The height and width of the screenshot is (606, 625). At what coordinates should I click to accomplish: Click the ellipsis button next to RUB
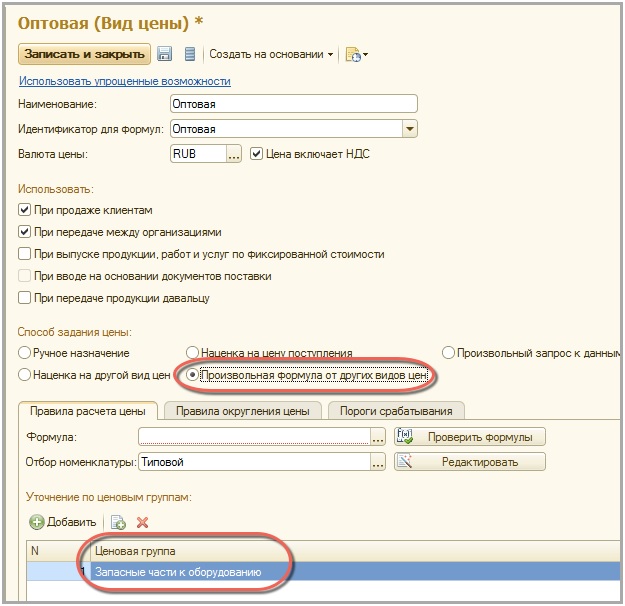coord(234,154)
